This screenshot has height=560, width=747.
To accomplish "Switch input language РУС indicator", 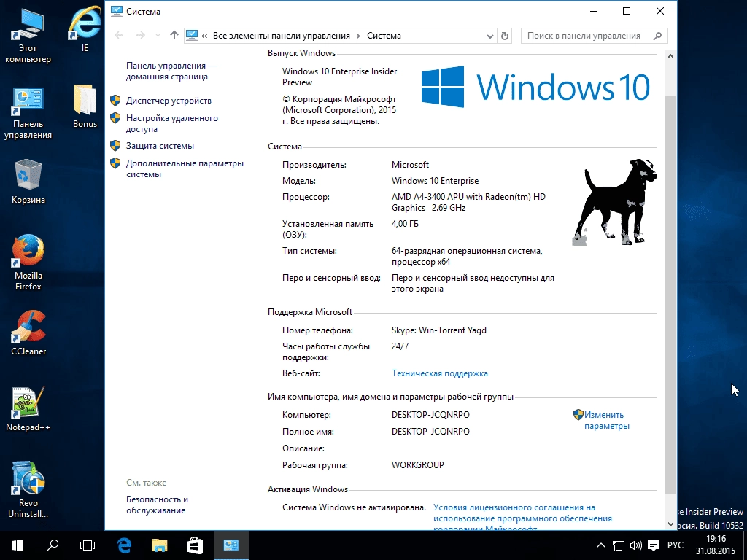I will point(675,545).
